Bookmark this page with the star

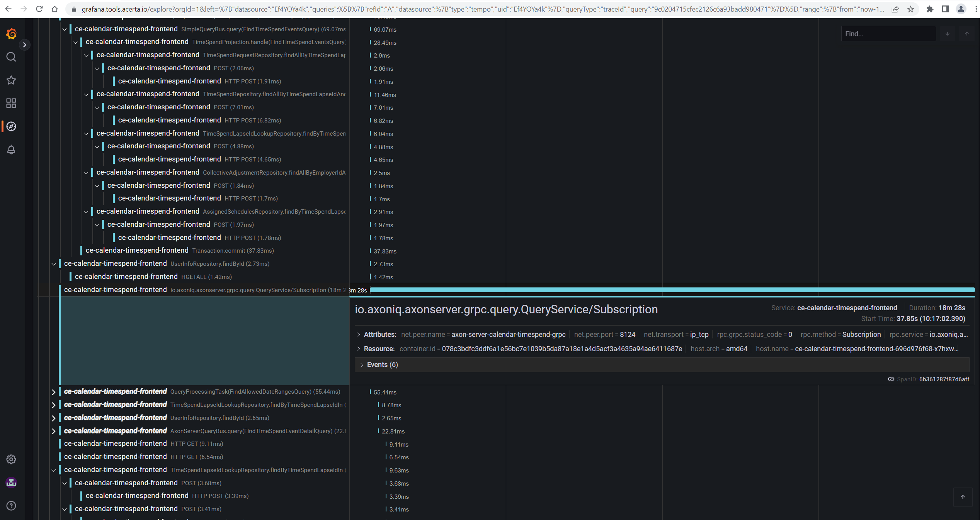(x=911, y=9)
